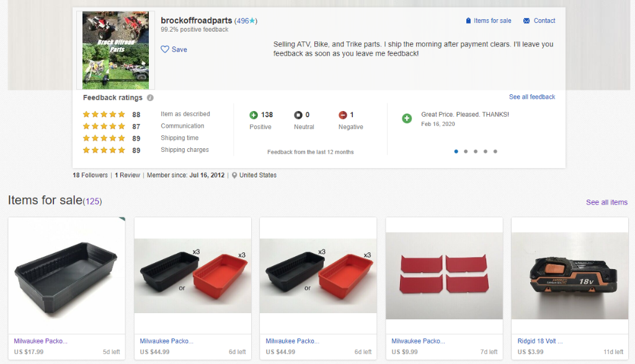The height and width of the screenshot is (364, 635).
Task: Click the 18 Followers text
Action: (91, 175)
